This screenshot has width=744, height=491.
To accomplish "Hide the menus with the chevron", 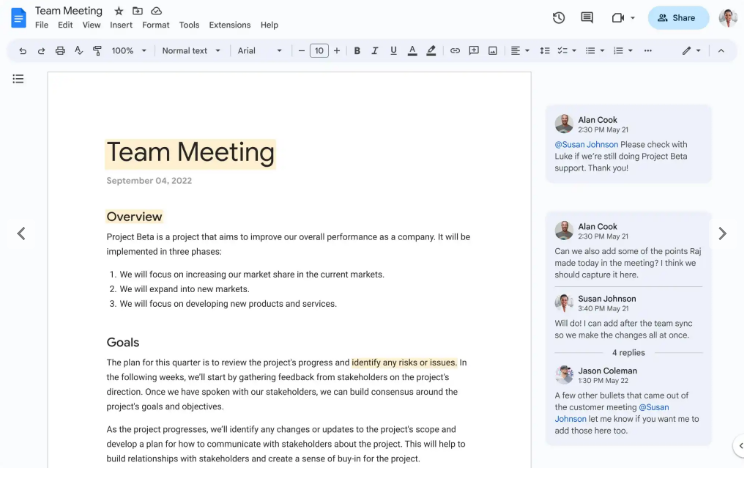I will click(x=721, y=51).
